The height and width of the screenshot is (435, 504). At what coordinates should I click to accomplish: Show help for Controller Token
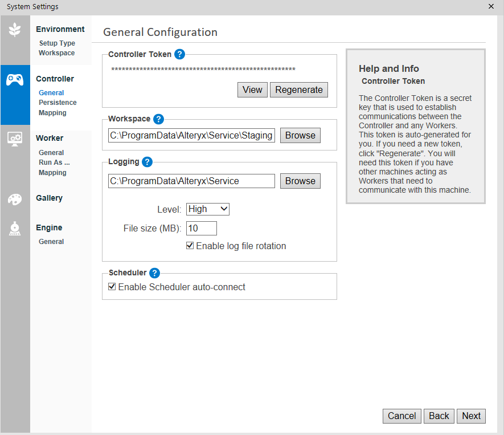click(180, 54)
